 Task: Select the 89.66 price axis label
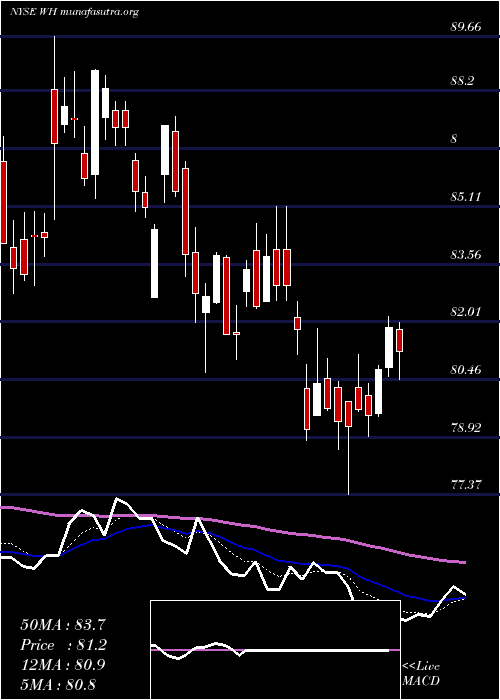pos(466,27)
